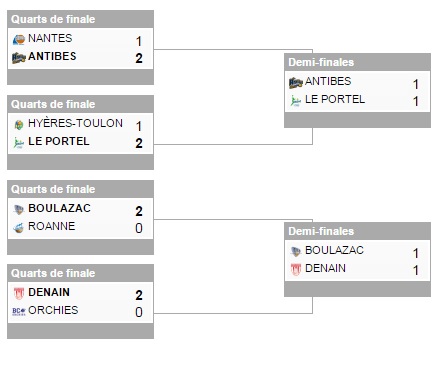Open the NANTES team name in quarterfinals
The height and width of the screenshot is (365, 444).
(50, 38)
